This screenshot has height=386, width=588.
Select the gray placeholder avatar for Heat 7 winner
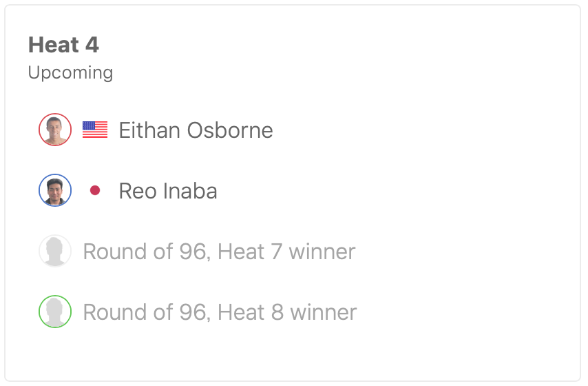click(x=55, y=251)
